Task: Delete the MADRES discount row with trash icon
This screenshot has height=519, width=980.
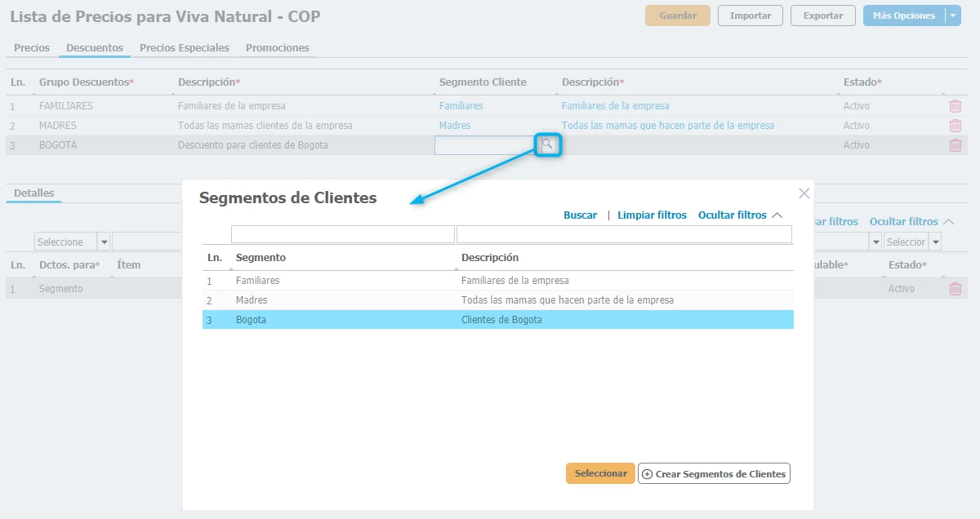Action: pos(955,126)
